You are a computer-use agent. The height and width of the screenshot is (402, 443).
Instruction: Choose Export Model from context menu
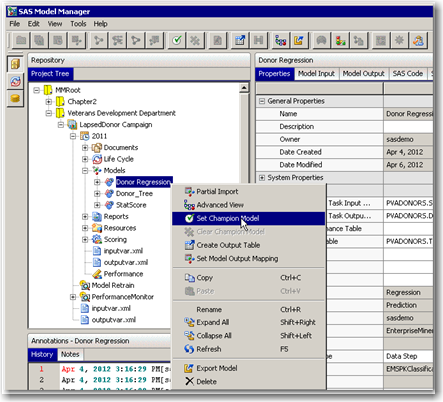click(248, 368)
